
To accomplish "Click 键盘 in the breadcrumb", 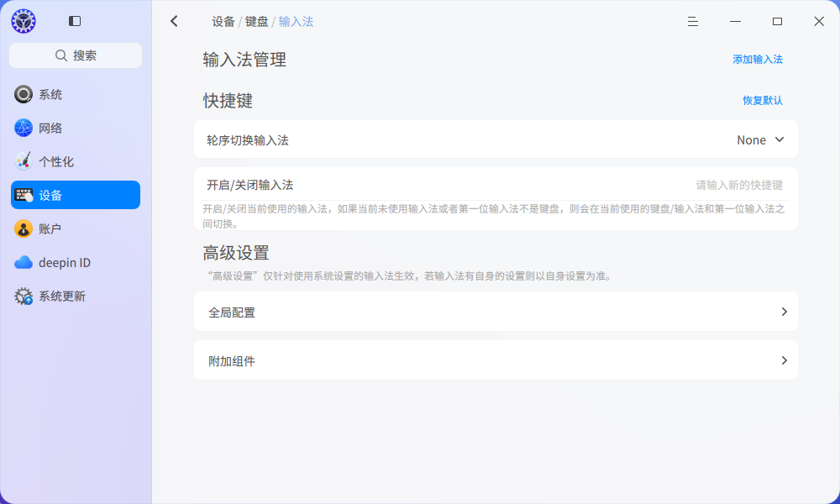I will [256, 22].
